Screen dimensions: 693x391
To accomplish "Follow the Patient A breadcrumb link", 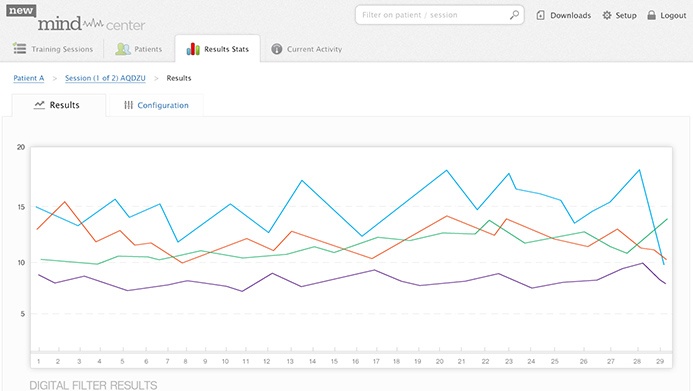I will pos(29,78).
